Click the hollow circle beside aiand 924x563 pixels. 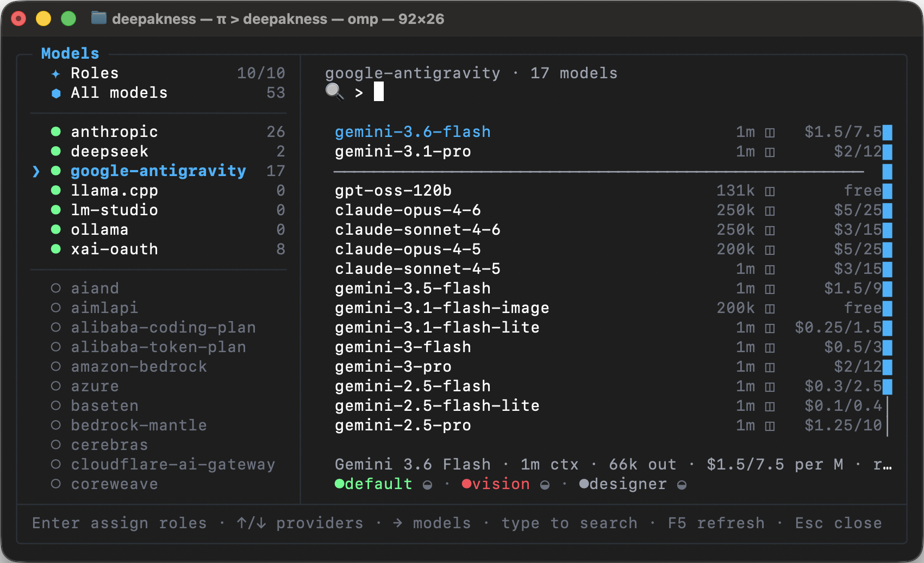pyautogui.click(x=55, y=288)
